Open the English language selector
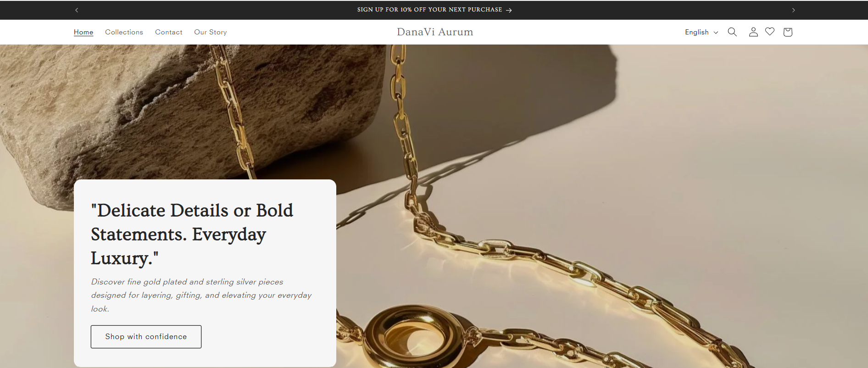The width and height of the screenshot is (868, 368). 701,32
